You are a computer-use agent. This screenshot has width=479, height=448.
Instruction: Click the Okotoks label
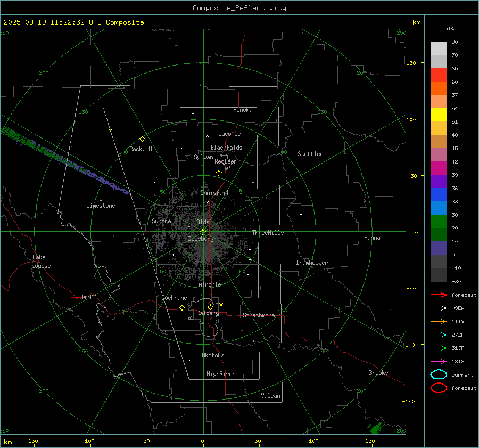pos(213,355)
